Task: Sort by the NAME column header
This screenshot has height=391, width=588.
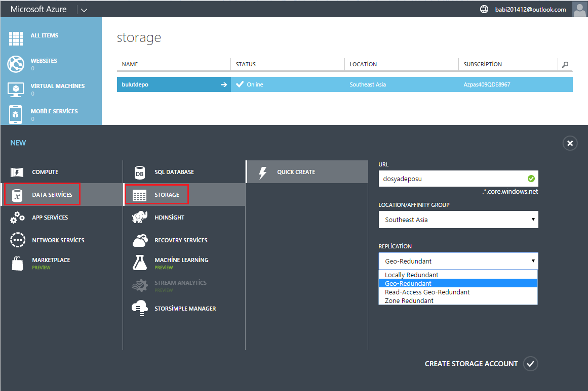Action: coord(130,64)
